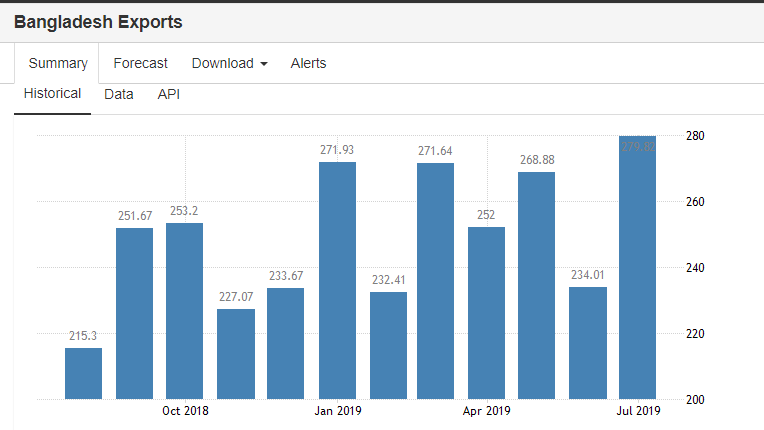
Task: Click the 260 y-axis value
Action: (695, 202)
